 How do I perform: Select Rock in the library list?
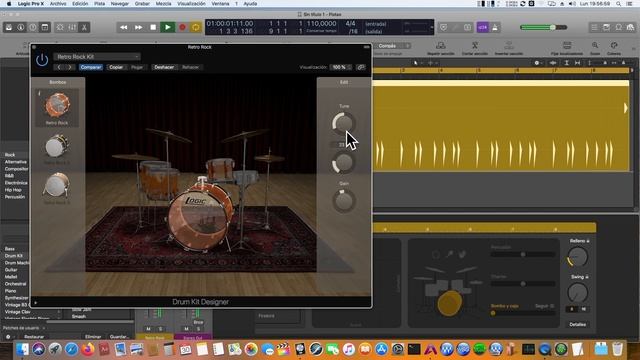point(10,155)
